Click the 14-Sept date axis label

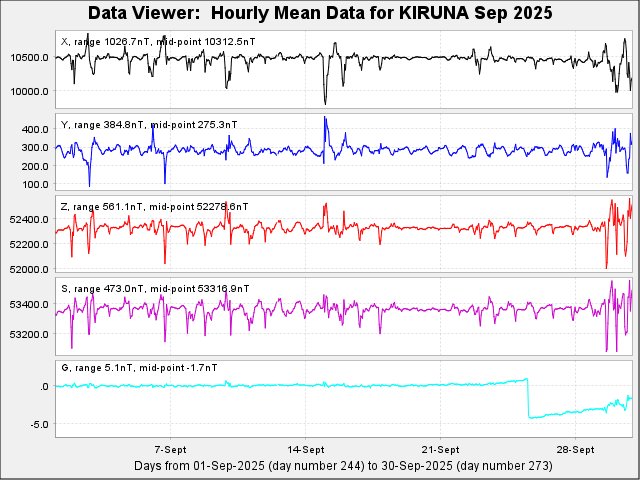305,449
